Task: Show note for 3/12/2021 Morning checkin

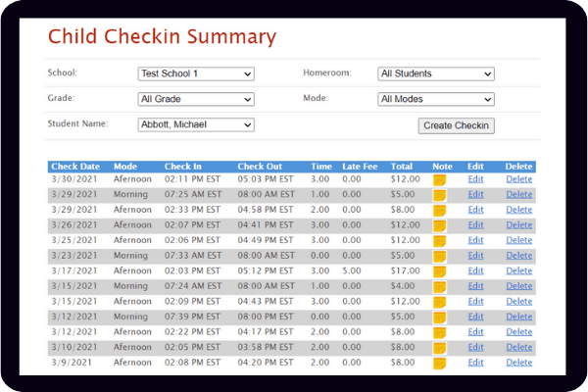Action: (439, 317)
